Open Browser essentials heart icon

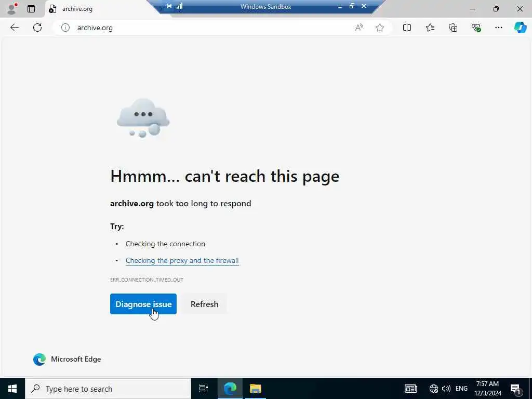pyautogui.click(x=476, y=28)
